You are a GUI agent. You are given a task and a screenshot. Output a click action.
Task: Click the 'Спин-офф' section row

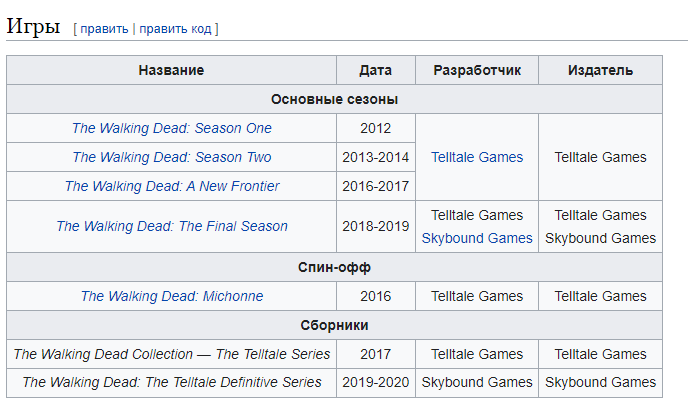(334, 267)
